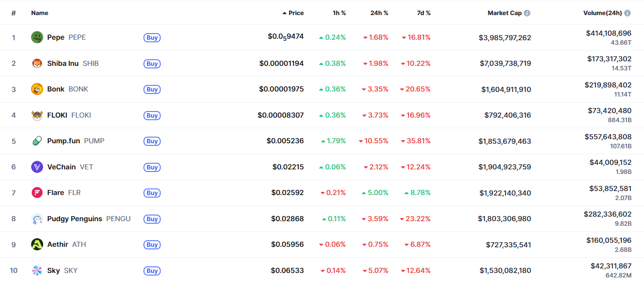644x283 pixels.
Task: Click the Flare red logo
Action: [37, 193]
